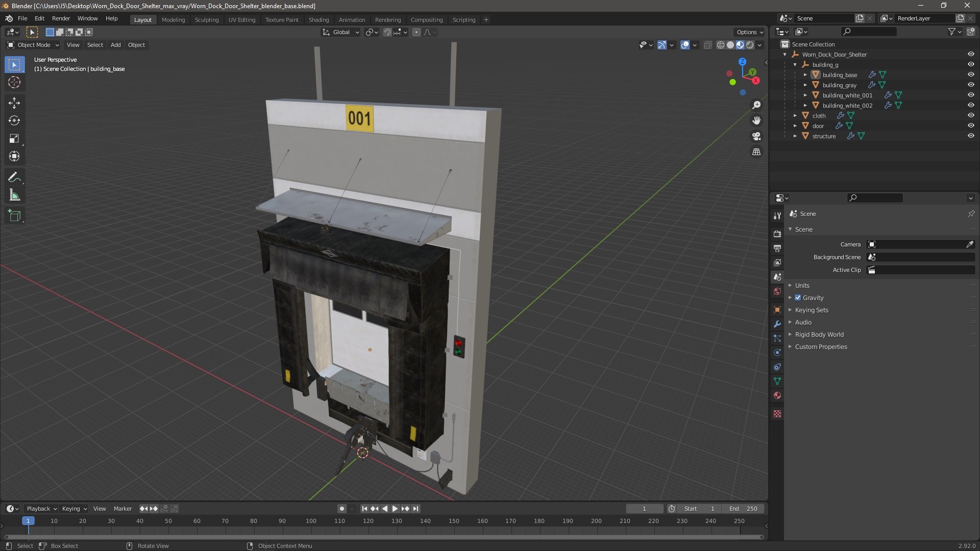Select the Move tool
The width and height of the screenshot is (980, 551).
14,103
